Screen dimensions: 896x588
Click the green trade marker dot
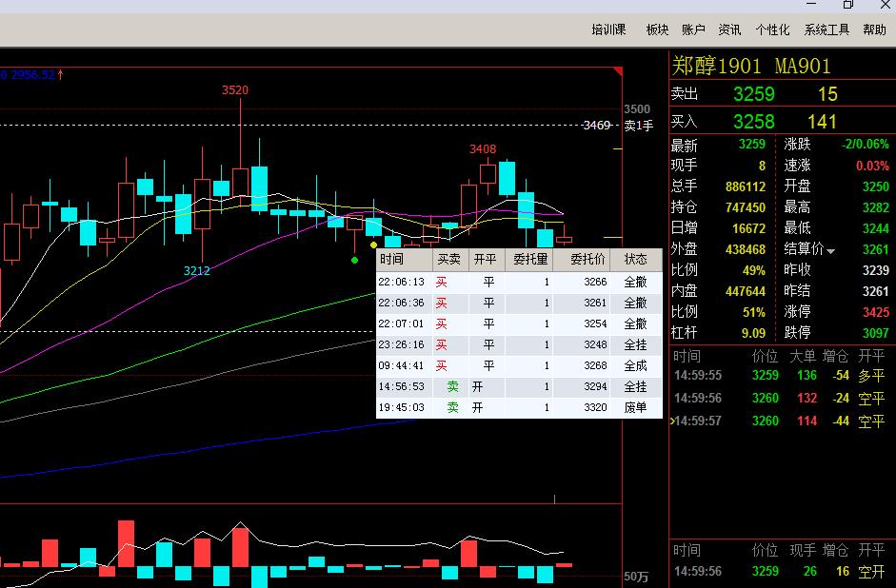[x=354, y=259]
